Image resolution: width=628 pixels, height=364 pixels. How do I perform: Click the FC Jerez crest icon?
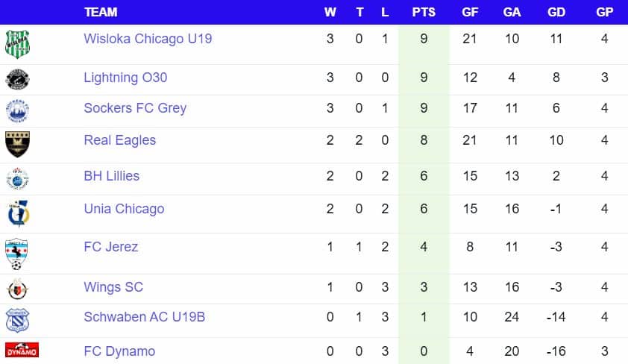[17, 253]
